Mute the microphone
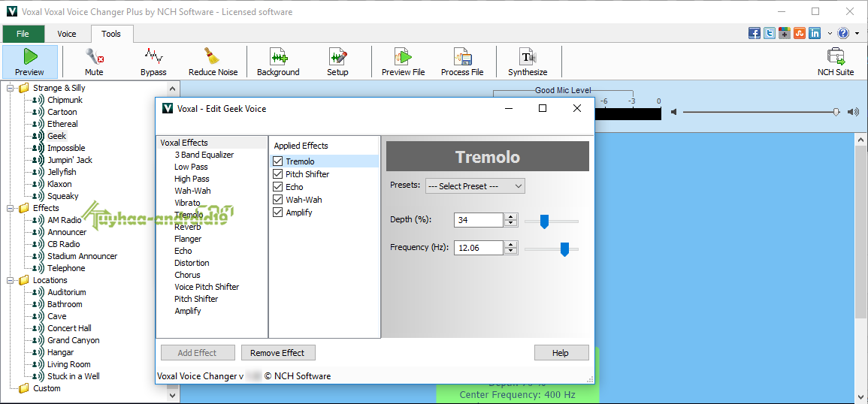 click(94, 62)
